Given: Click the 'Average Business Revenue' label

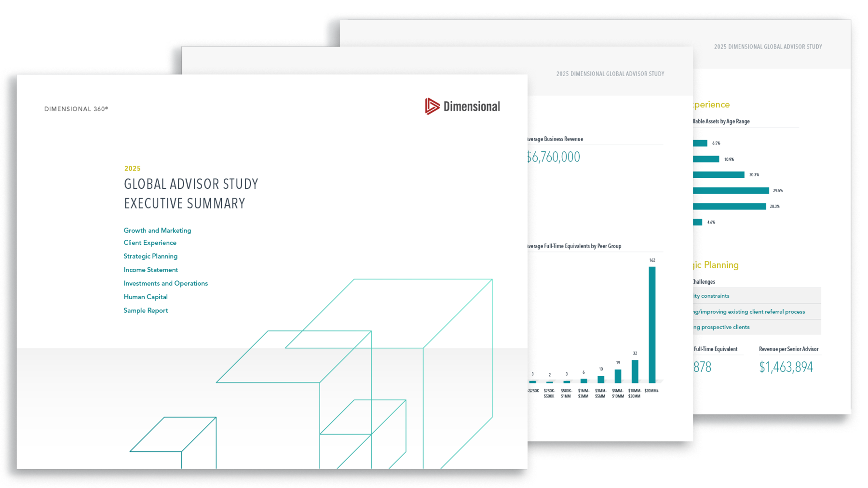Looking at the screenshot, I should [x=556, y=139].
